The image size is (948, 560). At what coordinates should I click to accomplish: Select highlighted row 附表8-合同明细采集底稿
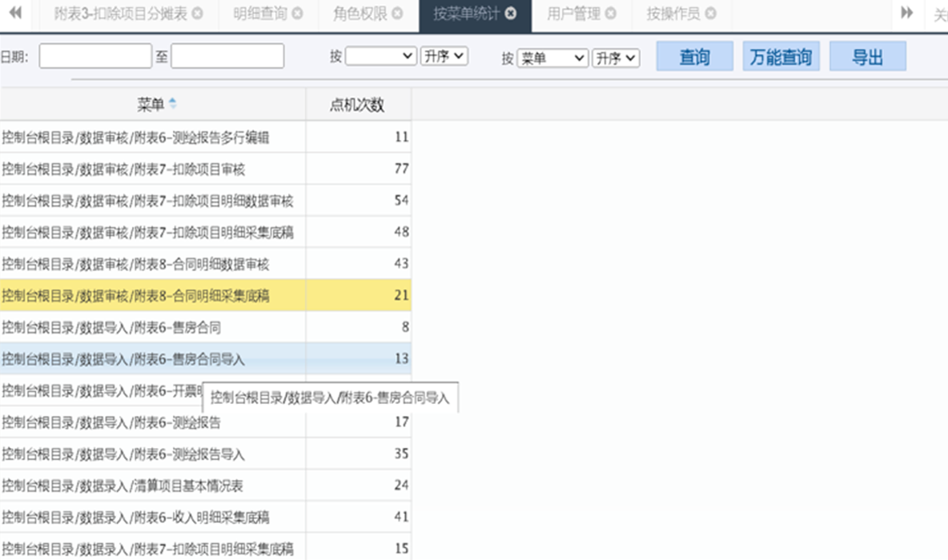pos(206,295)
